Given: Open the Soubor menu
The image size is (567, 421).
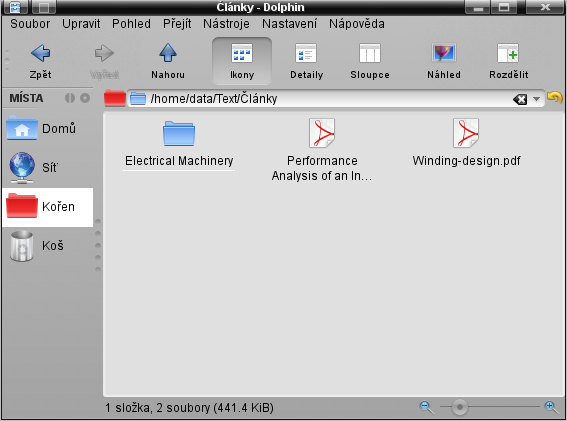Looking at the screenshot, I should [30, 24].
